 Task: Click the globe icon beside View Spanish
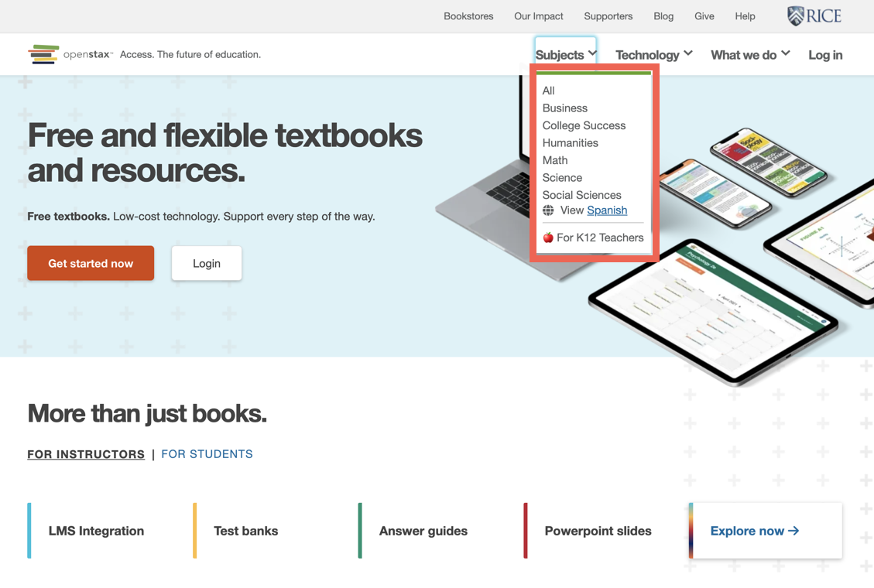(x=550, y=210)
